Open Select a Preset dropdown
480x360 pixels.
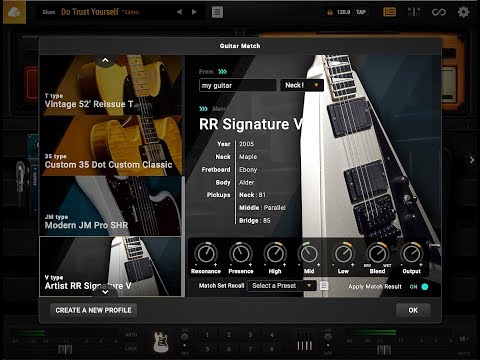(x=282, y=286)
